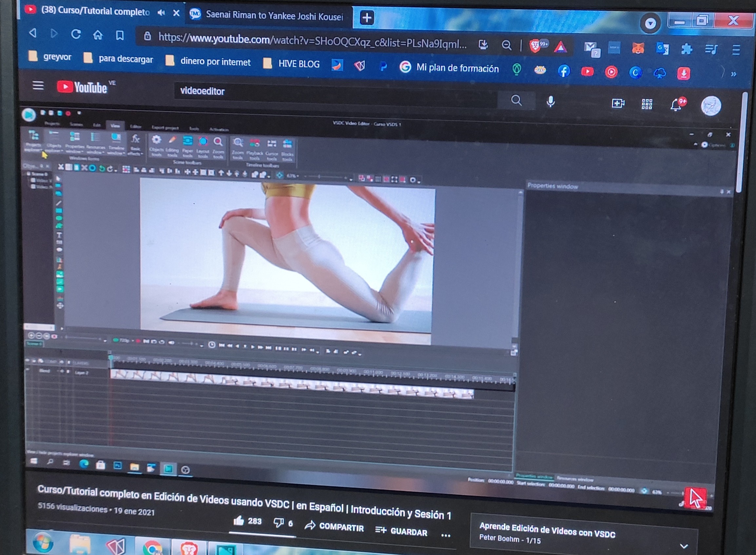Image resolution: width=756 pixels, height=555 pixels.
Task: Show more bookmarks with the double chevron
Action: point(733,74)
